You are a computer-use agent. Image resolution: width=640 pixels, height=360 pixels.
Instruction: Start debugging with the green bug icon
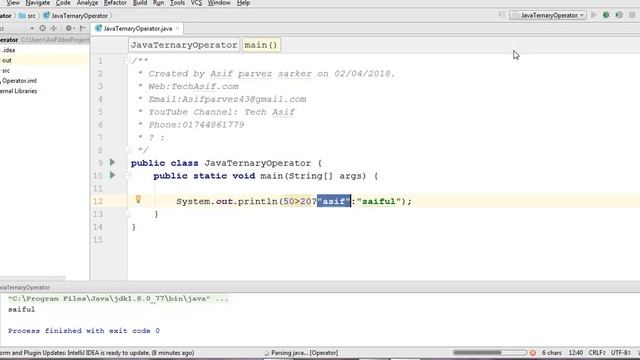point(606,15)
